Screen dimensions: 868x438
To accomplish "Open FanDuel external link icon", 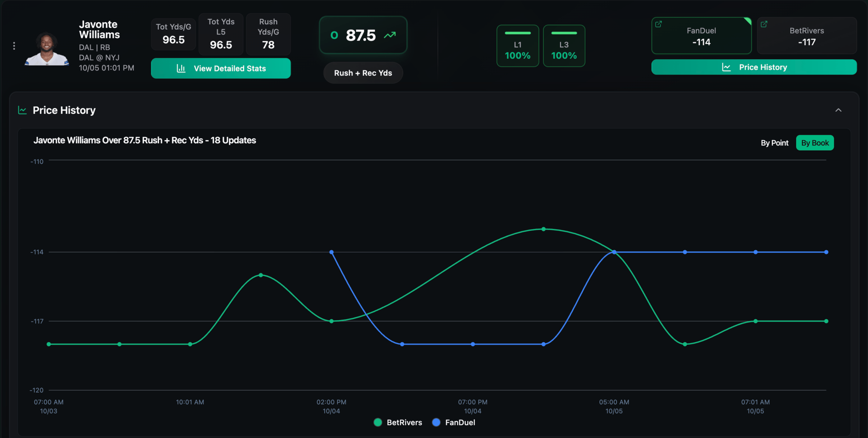I will [659, 24].
